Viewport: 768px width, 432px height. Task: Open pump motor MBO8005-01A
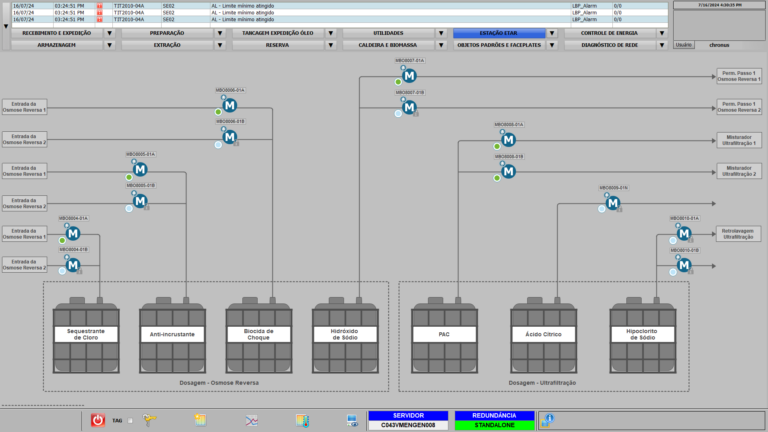(140, 169)
